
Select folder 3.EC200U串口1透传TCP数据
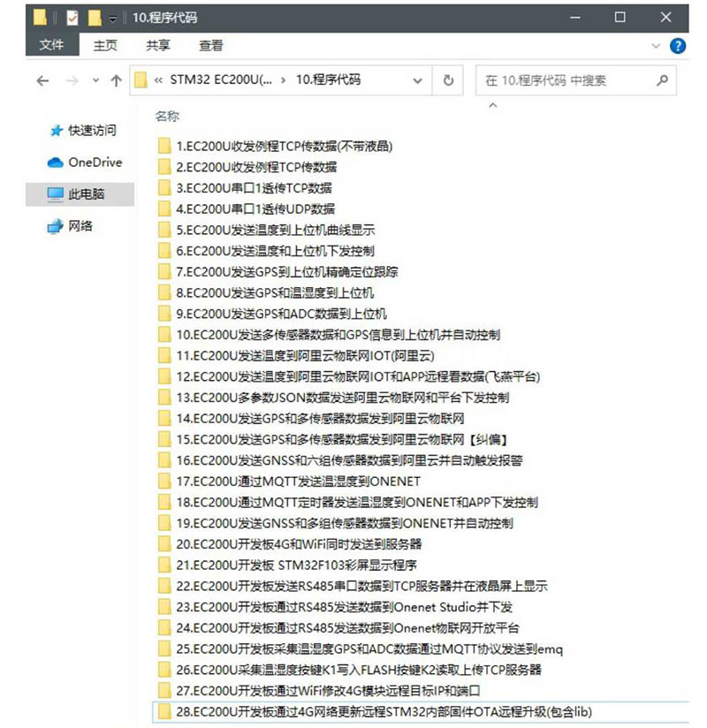point(255,188)
